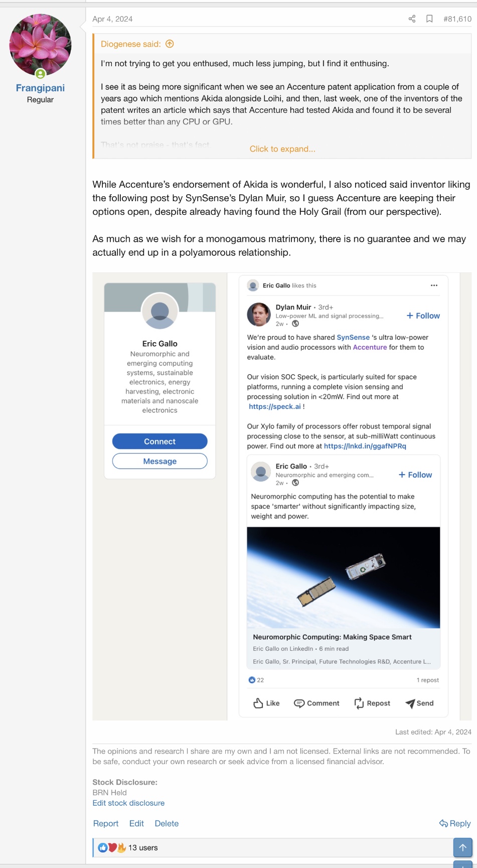
Task: Click the three-dot menu on LinkedIn post
Action: pos(434,285)
